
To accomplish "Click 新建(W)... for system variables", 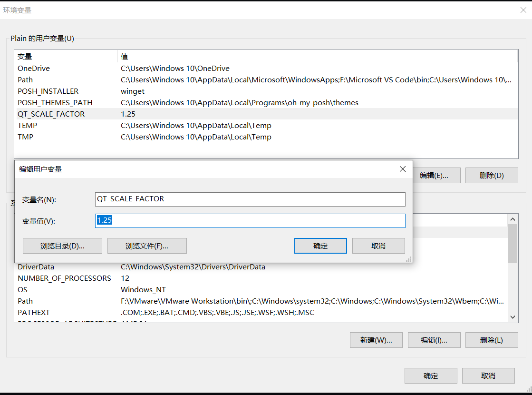I will [376, 340].
